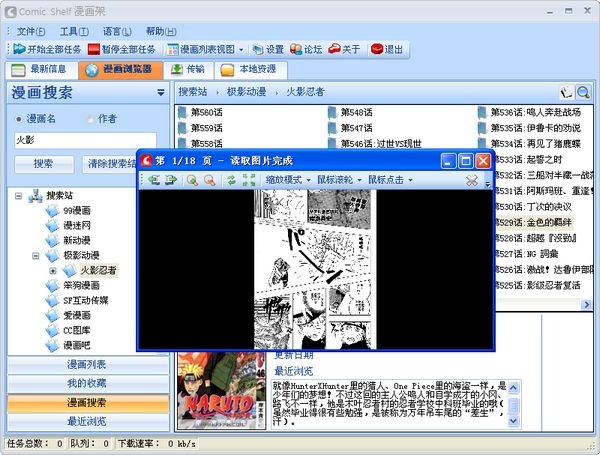Image resolution: width=600 pixels, height=455 pixels.
Task: Open 设置 settings from the toolbar
Action: pyautogui.click(x=268, y=49)
